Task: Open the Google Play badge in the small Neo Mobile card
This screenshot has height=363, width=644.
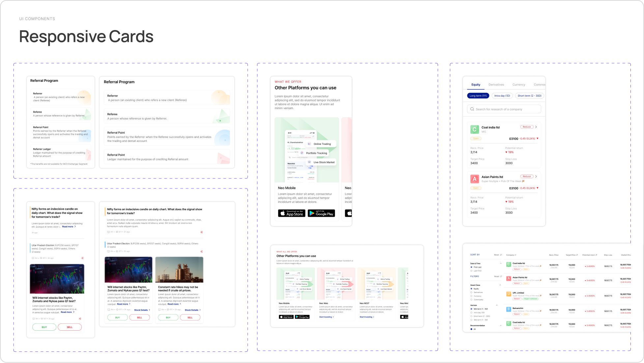Action: pyautogui.click(x=302, y=317)
